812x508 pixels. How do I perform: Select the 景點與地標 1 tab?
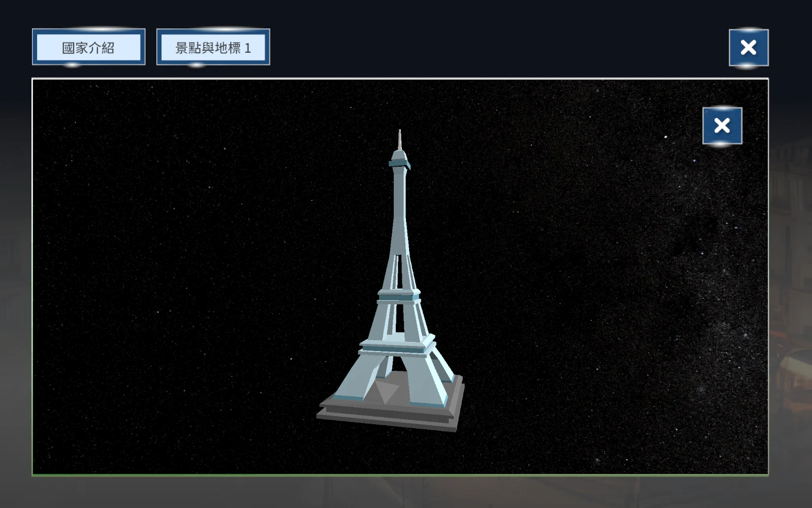213,47
